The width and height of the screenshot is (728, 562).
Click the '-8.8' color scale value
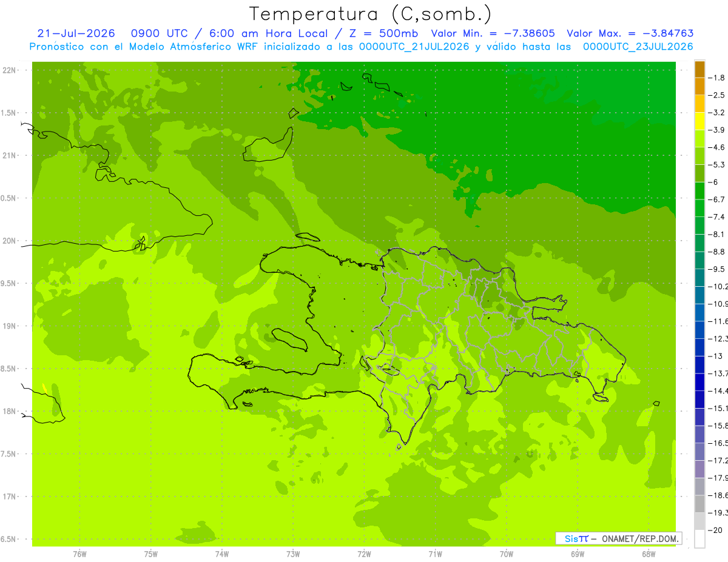pyautogui.click(x=716, y=252)
